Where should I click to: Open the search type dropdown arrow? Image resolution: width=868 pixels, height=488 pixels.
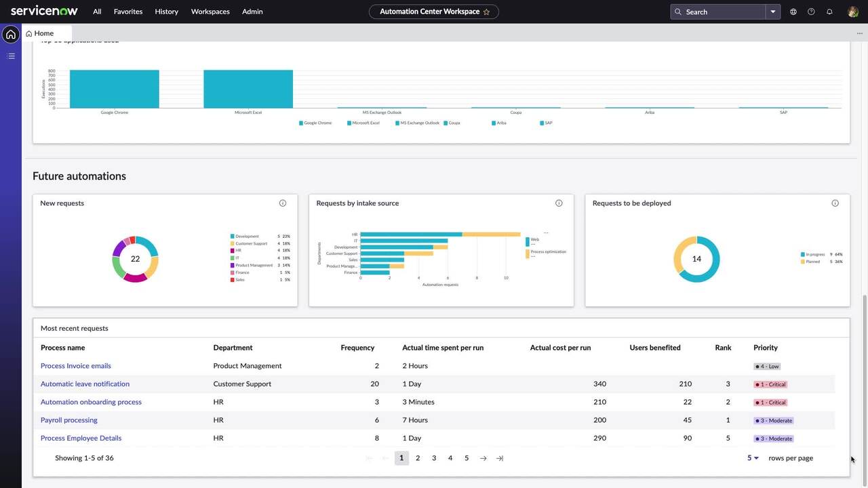pos(772,12)
